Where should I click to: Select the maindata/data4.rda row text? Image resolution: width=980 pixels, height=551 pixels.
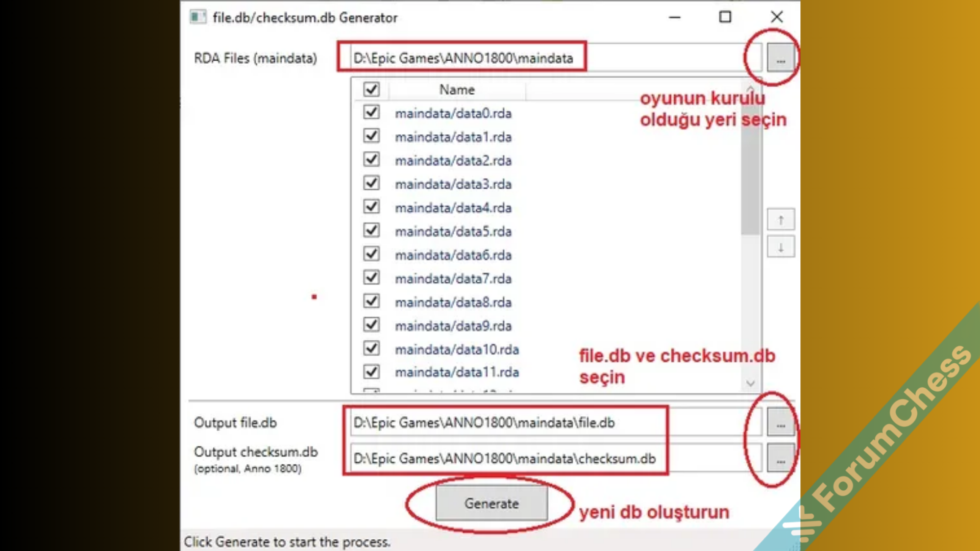coord(453,208)
